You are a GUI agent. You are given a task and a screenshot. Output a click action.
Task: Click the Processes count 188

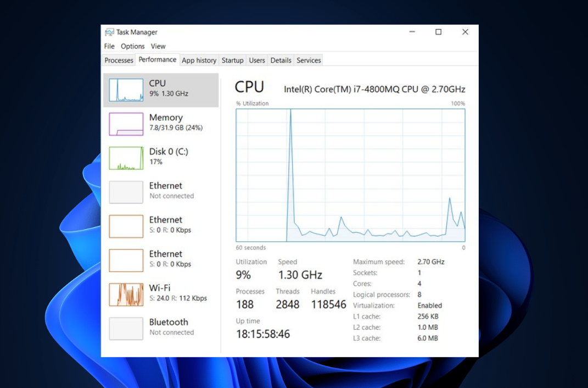coord(245,304)
